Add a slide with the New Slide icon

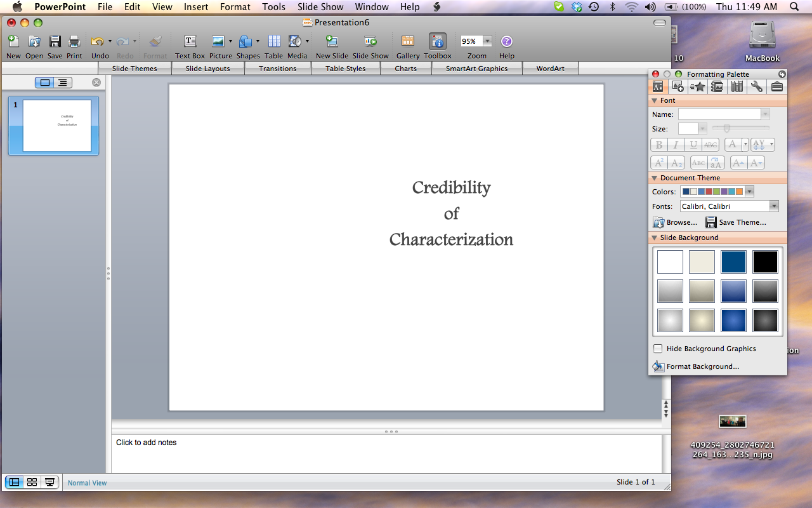[x=332, y=41]
